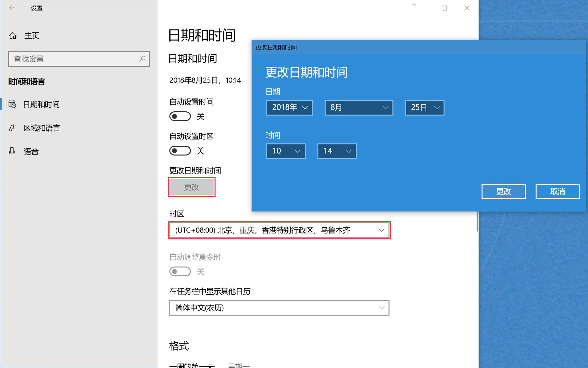Image resolution: width=588 pixels, height=368 pixels.
Task: Confirm with the 更改 button in dialog
Action: [x=503, y=191]
